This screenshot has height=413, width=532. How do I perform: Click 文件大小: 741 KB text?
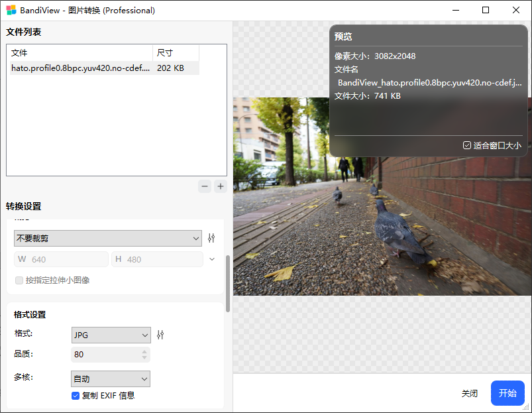(x=368, y=96)
